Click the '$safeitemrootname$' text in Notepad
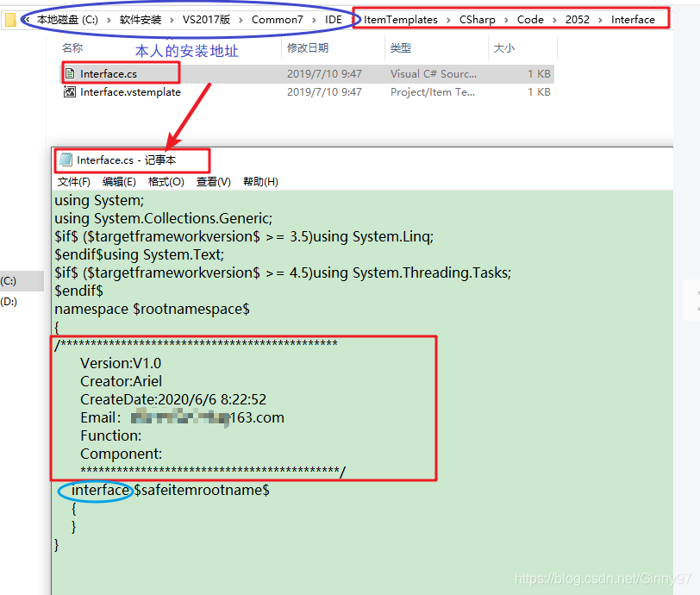 point(202,490)
